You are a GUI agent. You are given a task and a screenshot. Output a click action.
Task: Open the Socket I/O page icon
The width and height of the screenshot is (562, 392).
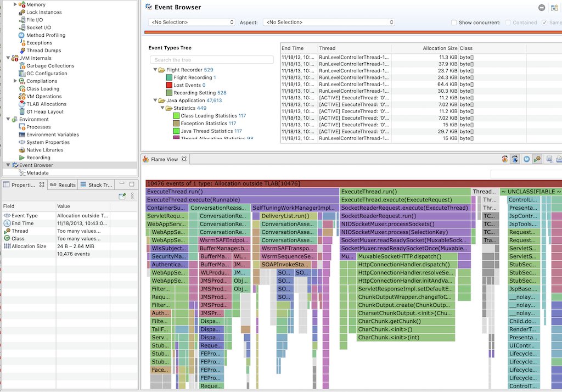(x=22, y=27)
